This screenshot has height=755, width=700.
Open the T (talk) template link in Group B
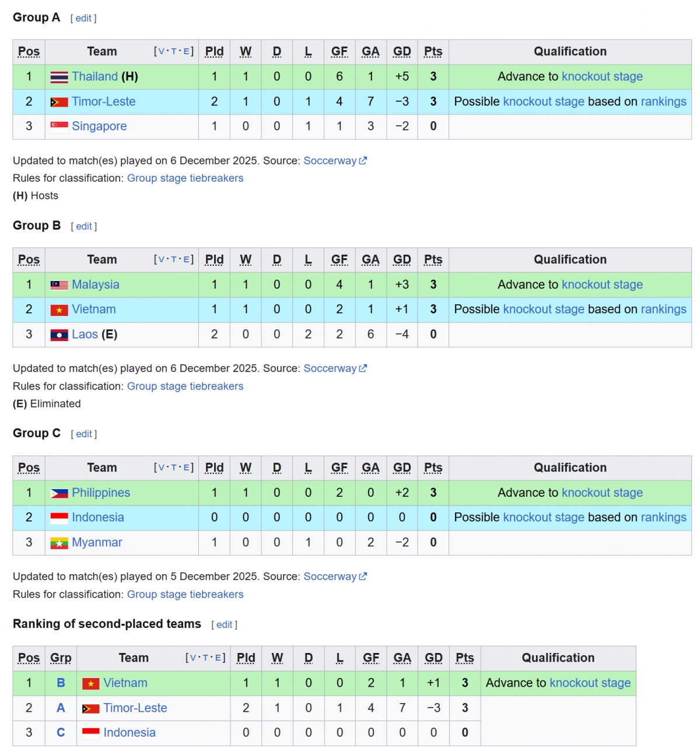(x=173, y=259)
